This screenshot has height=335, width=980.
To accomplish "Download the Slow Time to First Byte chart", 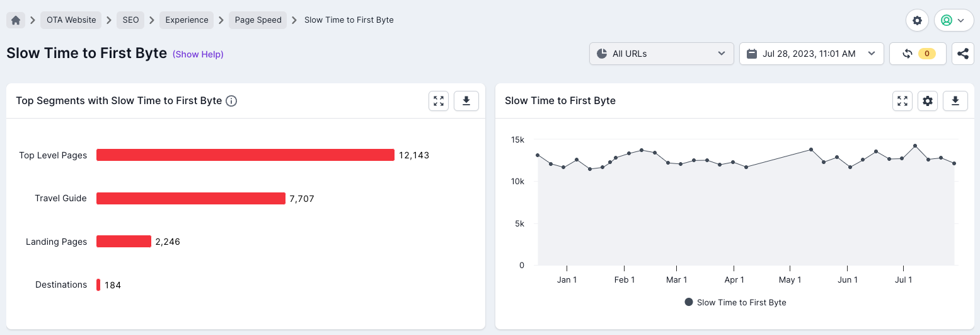I will pos(955,101).
